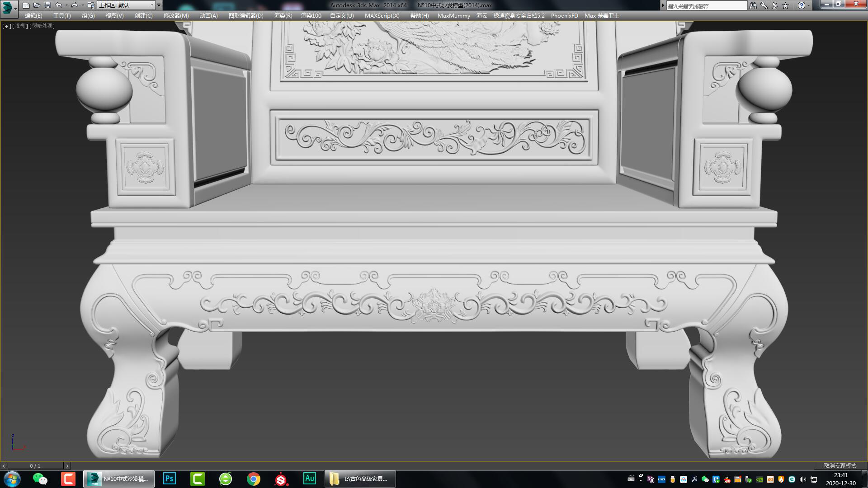Open InfoCenter search with the binoculars icon
Screen dimensions: 868x488
click(x=754, y=5)
